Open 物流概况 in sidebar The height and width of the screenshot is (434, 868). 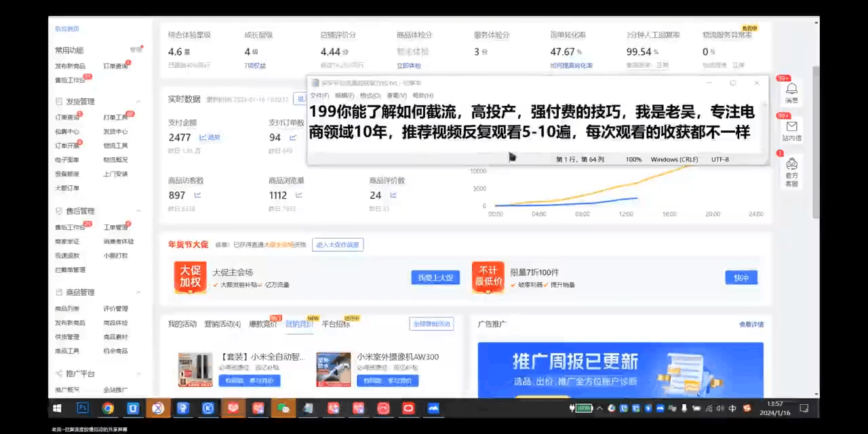click(115, 160)
